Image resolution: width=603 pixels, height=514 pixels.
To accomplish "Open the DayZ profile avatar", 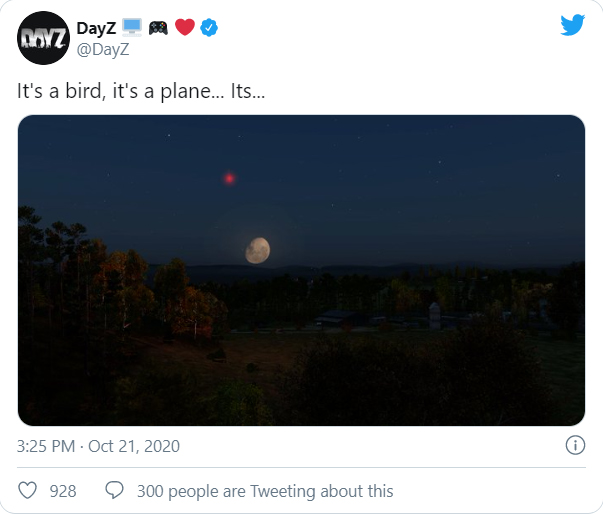I will (x=43, y=38).
